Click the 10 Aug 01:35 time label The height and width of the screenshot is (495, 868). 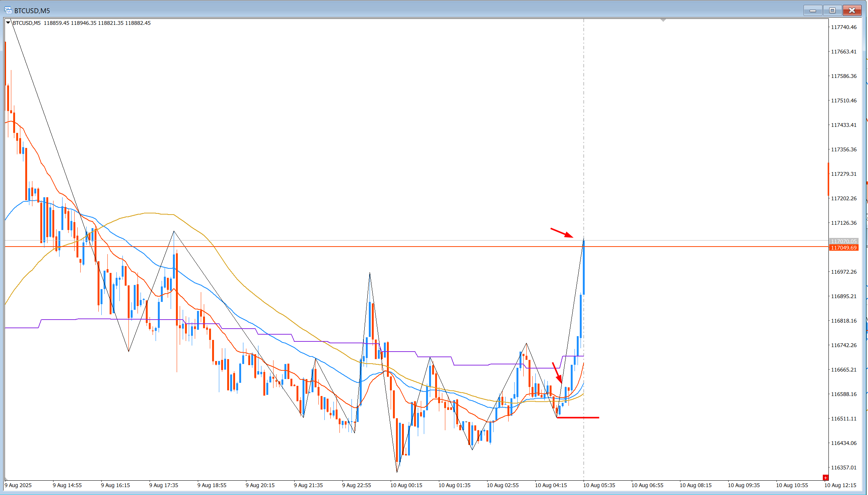click(x=454, y=485)
